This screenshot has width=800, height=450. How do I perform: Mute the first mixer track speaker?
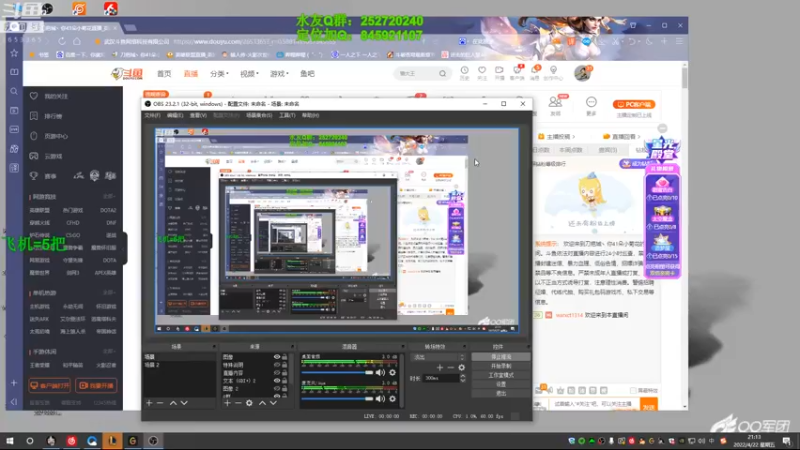(380, 373)
